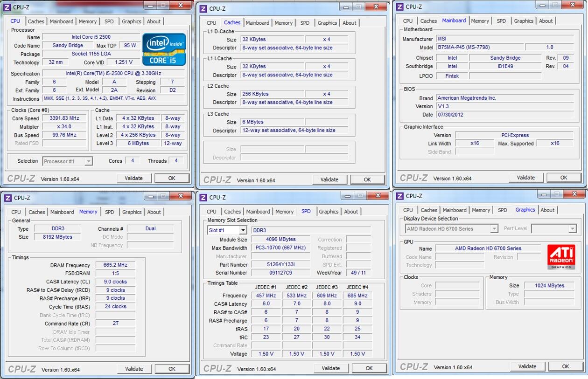Click the GPU memory size 1024 MBytes

[549, 286]
